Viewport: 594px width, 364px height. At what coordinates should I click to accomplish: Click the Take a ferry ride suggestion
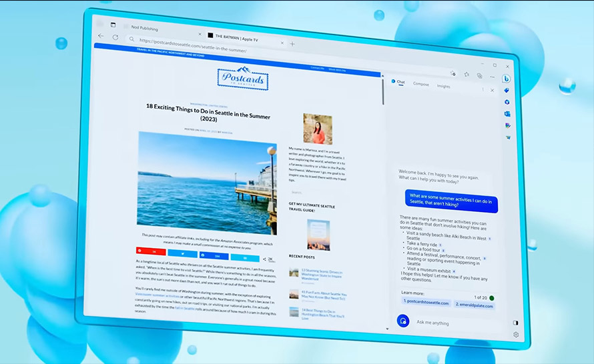tap(422, 244)
